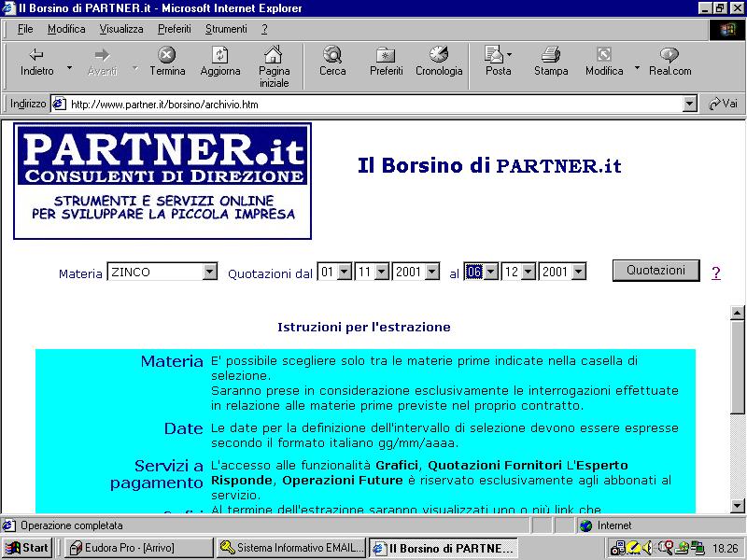Image resolution: width=747 pixels, height=560 pixels.
Task: Open the Modifica menu
Action: (66, 29)
